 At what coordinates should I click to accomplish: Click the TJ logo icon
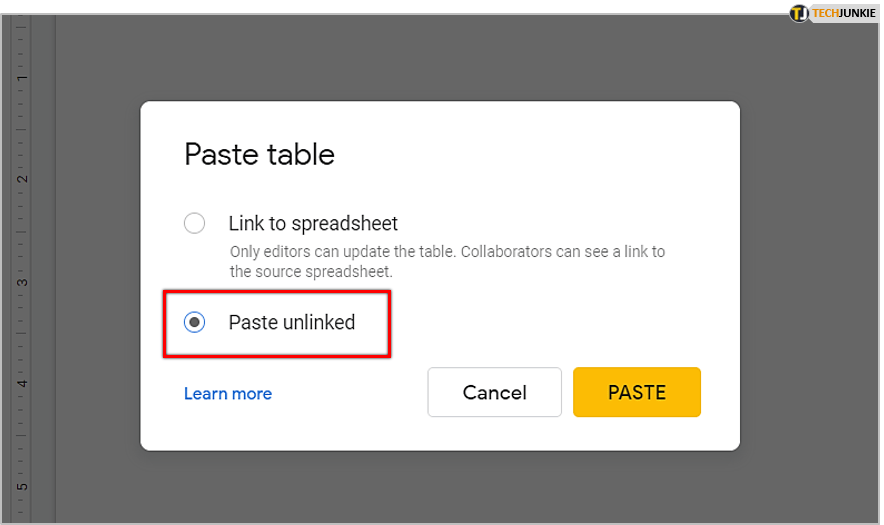click(798, 13)
